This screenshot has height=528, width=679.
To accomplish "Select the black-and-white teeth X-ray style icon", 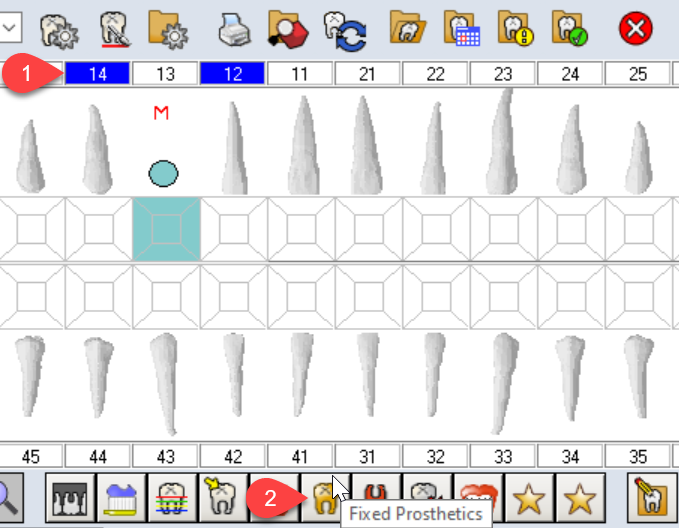I will click(x=70, y=498).
